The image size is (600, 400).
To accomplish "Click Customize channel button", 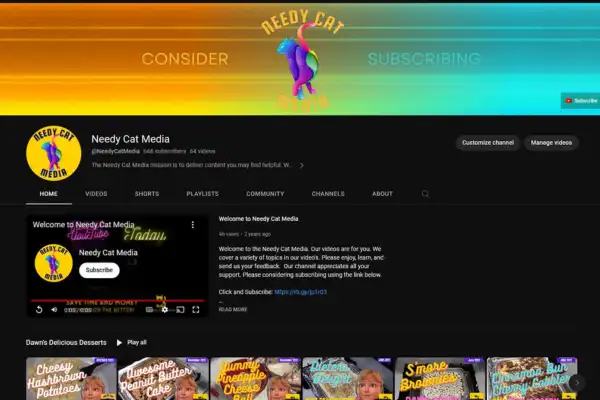I will pos(488,143).
